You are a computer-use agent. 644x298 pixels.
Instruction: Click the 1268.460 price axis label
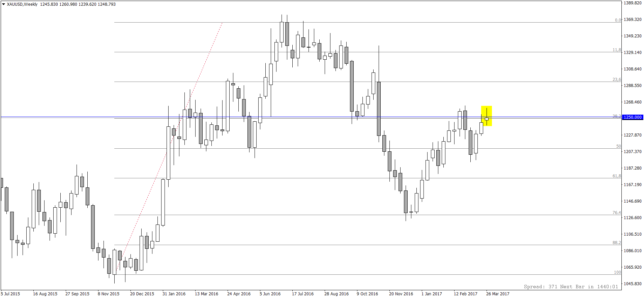pyautogui.click(x=633, y=102)
